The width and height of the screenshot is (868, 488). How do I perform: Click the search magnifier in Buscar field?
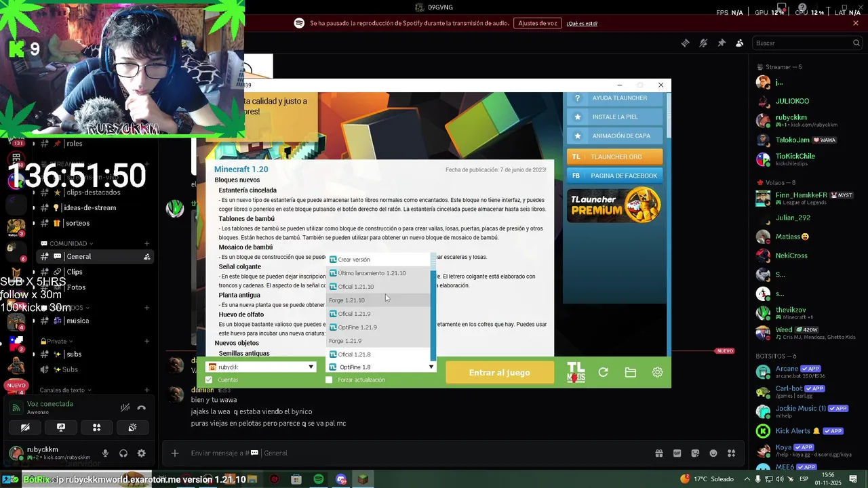(856, 43)
